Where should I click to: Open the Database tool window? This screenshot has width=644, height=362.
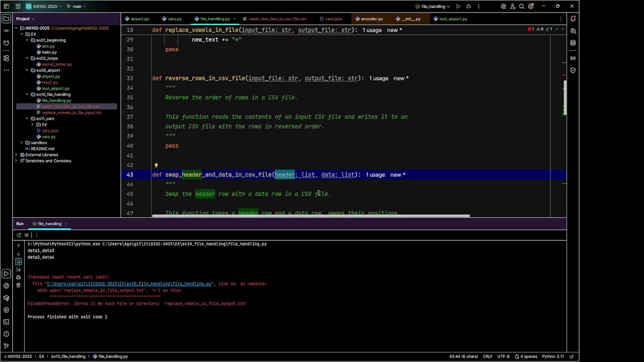(573, 43)
